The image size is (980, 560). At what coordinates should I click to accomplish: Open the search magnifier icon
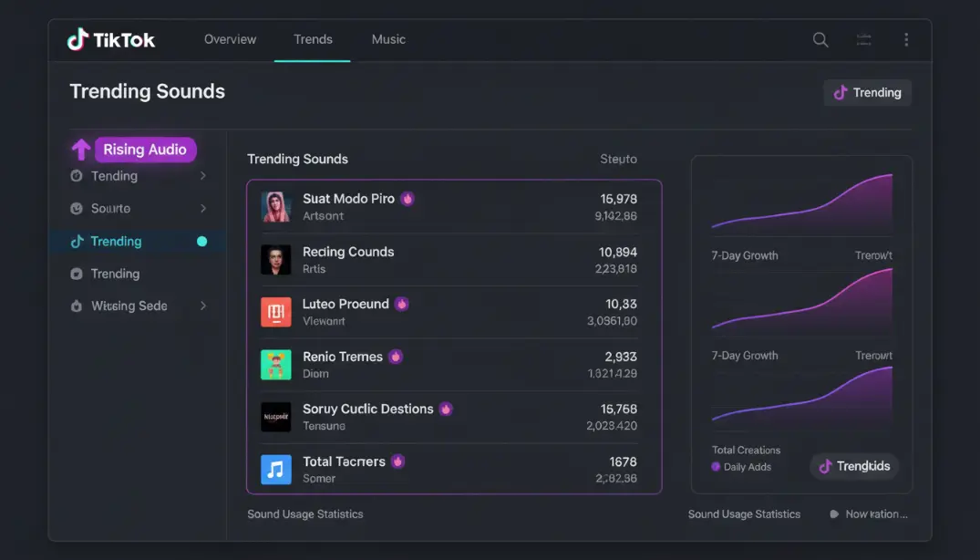point(820,40)
